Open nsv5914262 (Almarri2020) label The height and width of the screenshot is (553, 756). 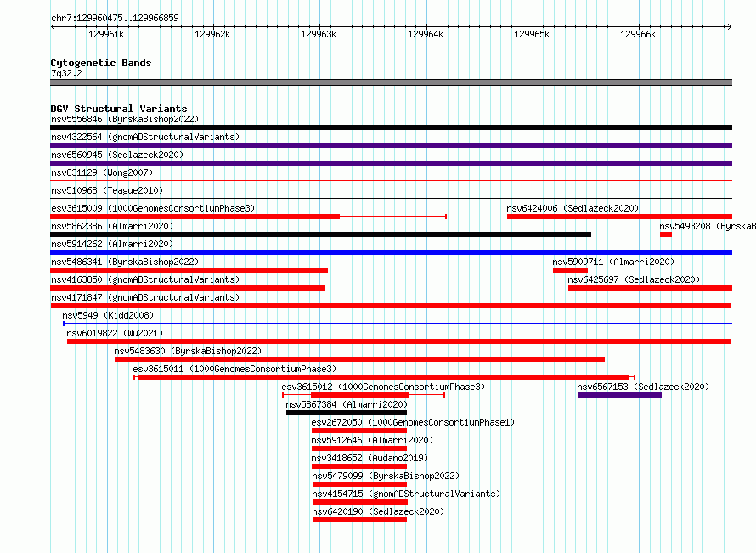(x=112, y=244)
